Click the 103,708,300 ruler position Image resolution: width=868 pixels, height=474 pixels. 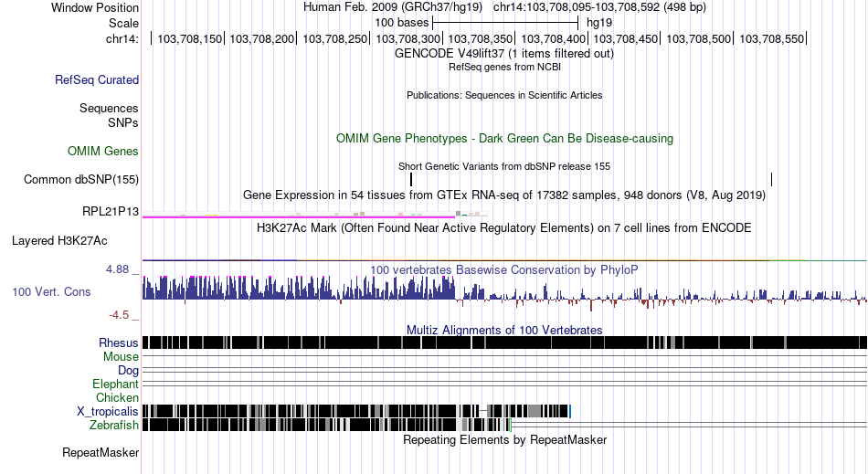pos(408,38)
